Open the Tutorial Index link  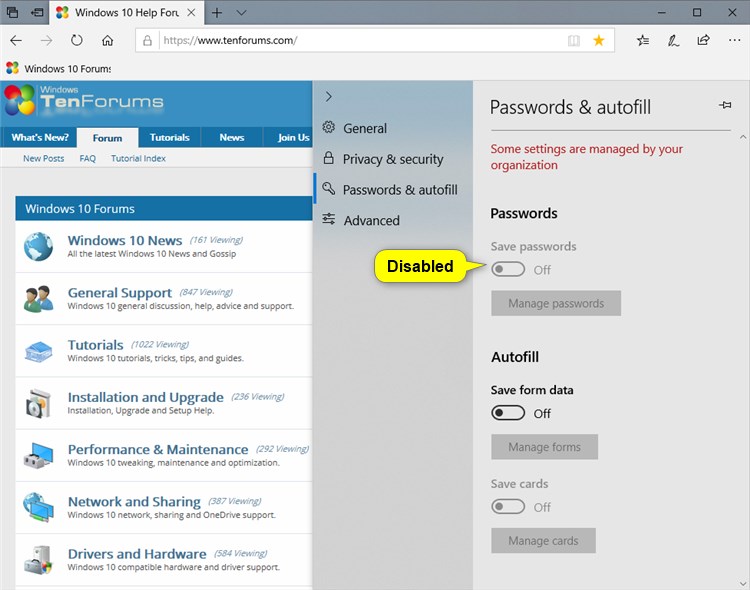(x=138, y=158)
